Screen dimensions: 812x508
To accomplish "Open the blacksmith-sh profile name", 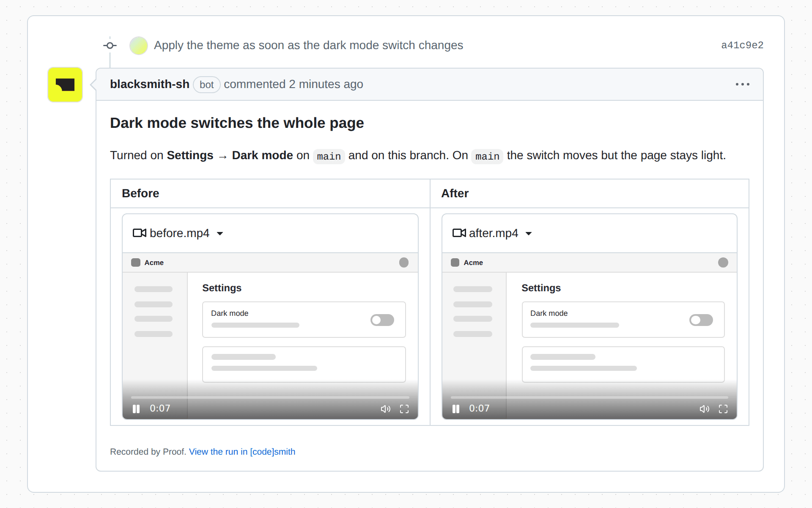I will tap(150, 84).
